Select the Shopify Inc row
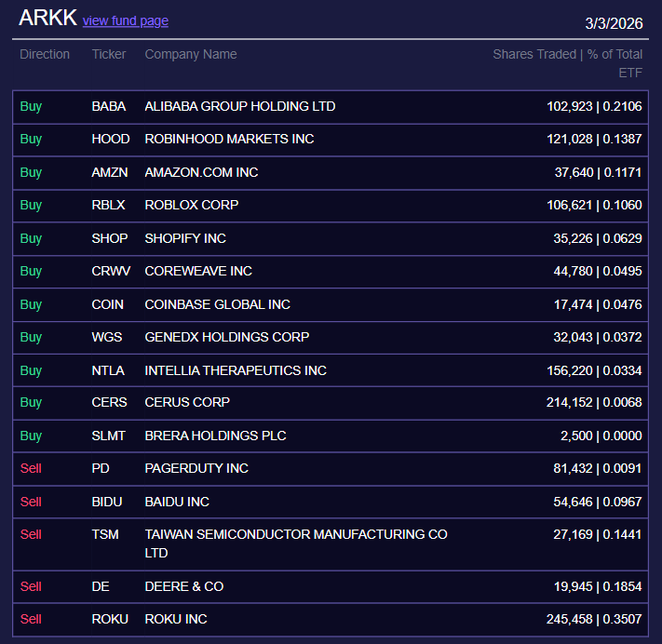This screenshot has height=644, width=662. (x=185, y=238)
